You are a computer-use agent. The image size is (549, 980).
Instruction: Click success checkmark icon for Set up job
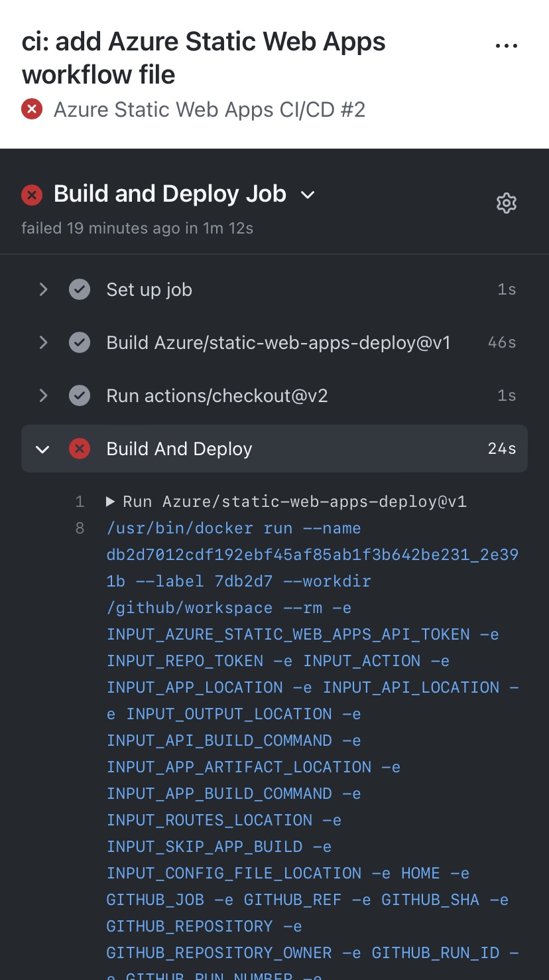tap(80, 289)
